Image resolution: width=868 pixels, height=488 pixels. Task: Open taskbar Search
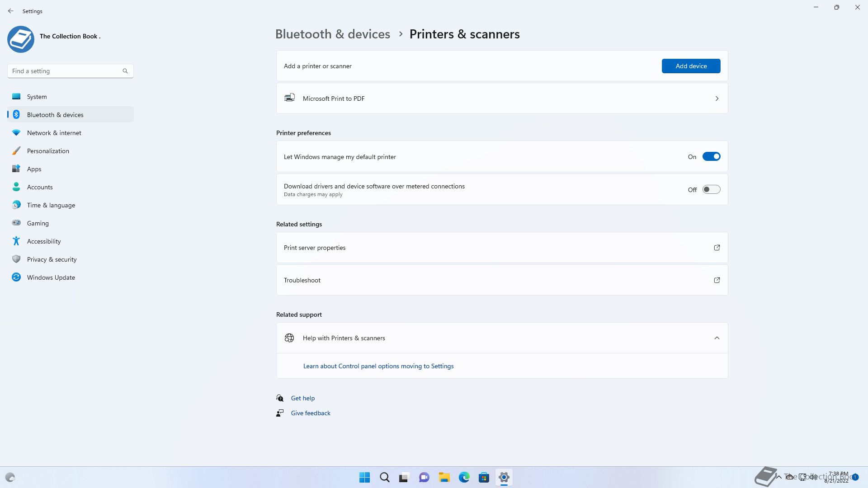point(385,477)
